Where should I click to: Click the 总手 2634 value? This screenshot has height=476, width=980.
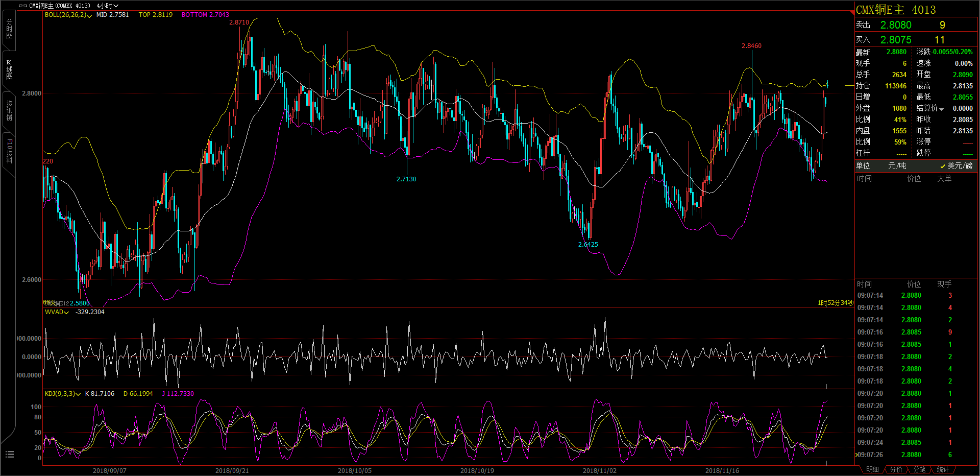pyautogui.click(x=899, y=75)
